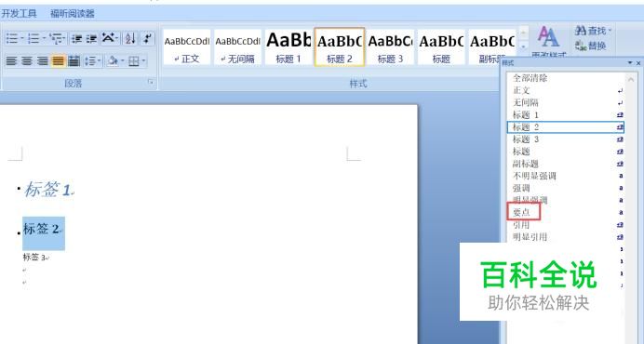Switch to the 开发工具 tab

(19, 13)
